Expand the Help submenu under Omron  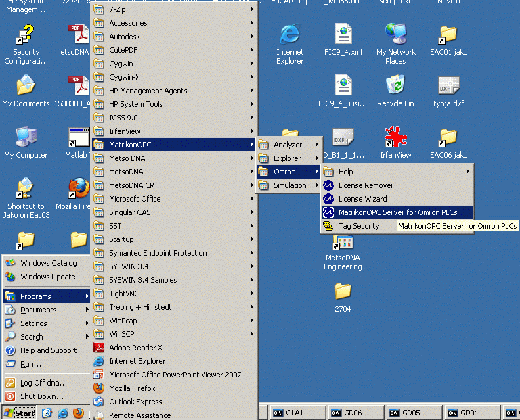397,172
